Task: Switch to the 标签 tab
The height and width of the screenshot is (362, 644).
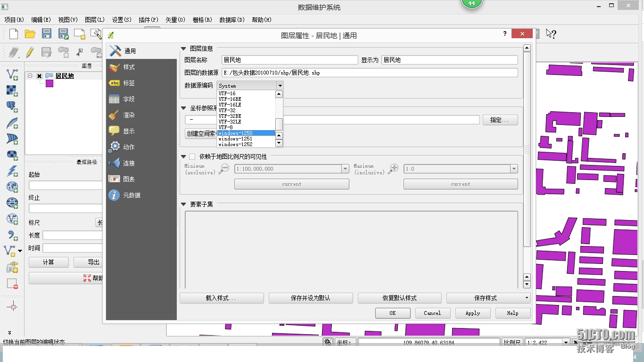Action: coord(141,83)
